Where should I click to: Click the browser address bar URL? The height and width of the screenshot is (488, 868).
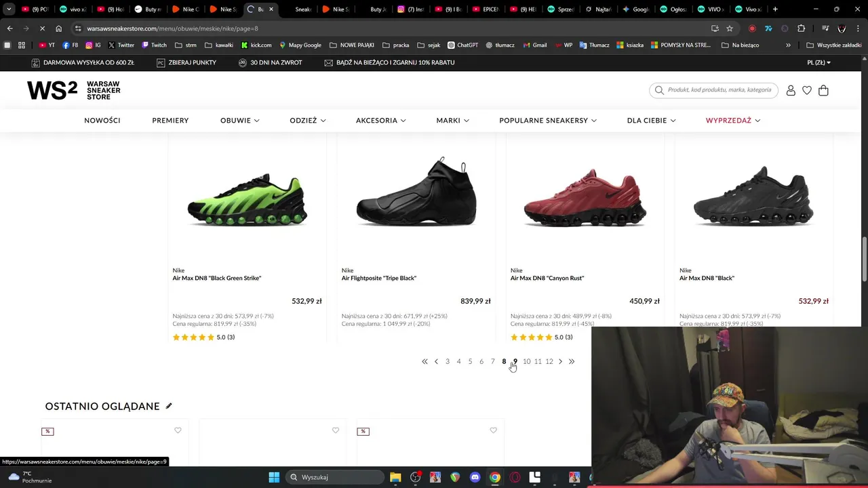(x=172, y=28)
